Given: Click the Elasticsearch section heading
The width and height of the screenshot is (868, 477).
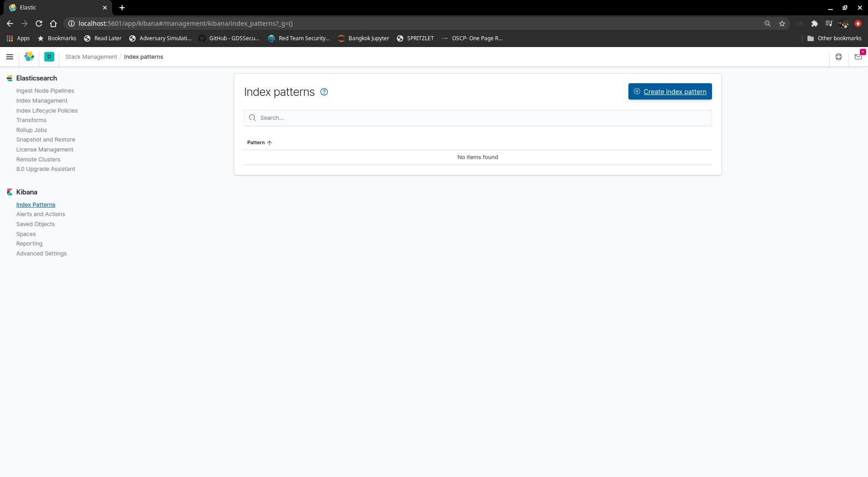Looking at the screenshot, I should (37, 78).
